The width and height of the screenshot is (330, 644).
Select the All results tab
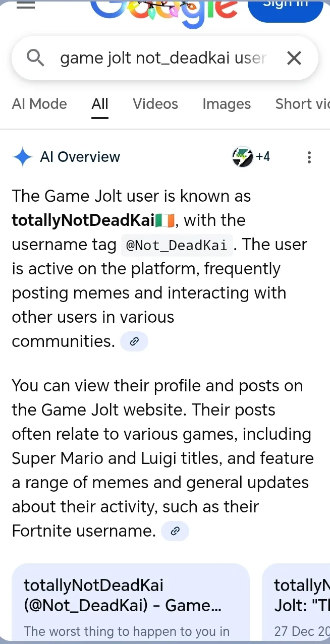(100, 104)
